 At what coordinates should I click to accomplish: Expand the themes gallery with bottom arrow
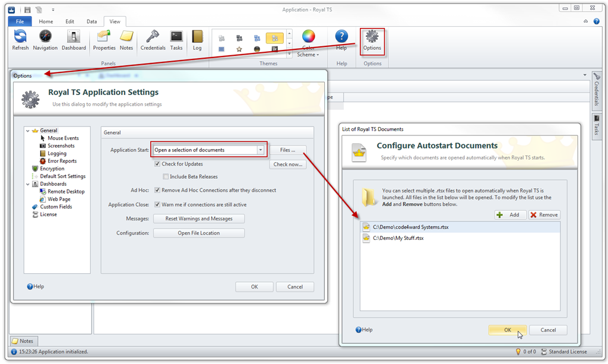[x=289, y=55]
